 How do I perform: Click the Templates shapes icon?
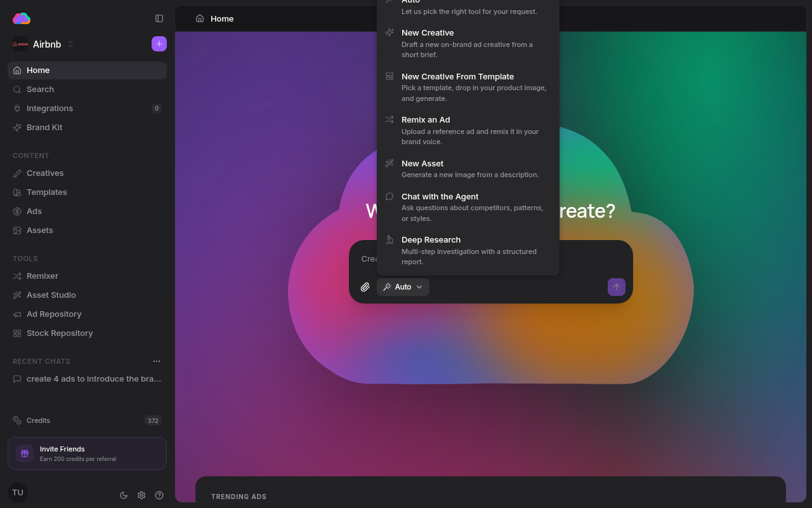click(x=17, y=192)
